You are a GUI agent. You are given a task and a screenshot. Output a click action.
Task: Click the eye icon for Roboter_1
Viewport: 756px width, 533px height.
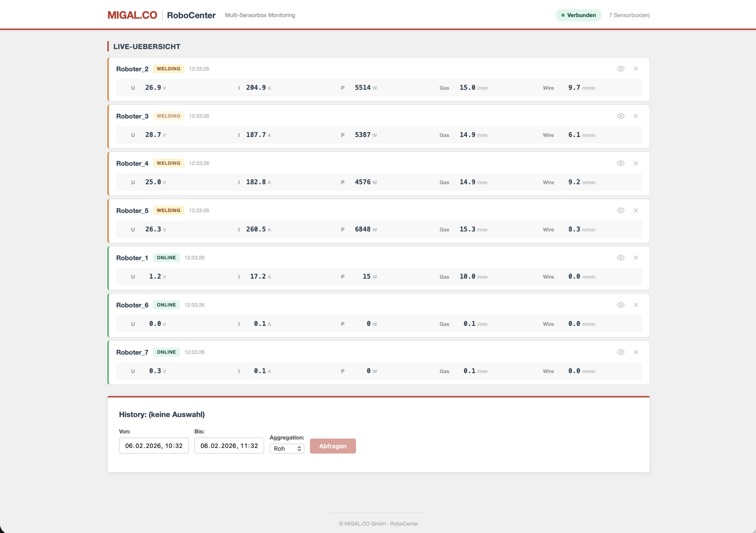(x=621, y=258)
